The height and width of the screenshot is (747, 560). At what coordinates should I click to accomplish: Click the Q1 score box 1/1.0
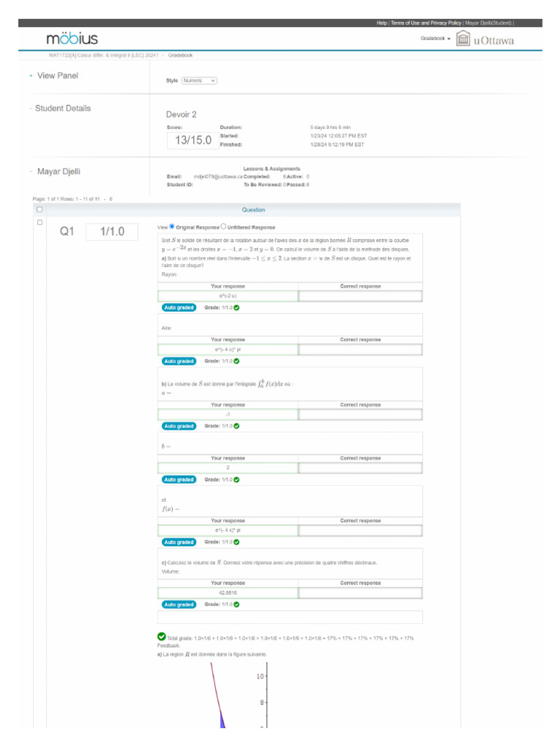pos(112,232)
